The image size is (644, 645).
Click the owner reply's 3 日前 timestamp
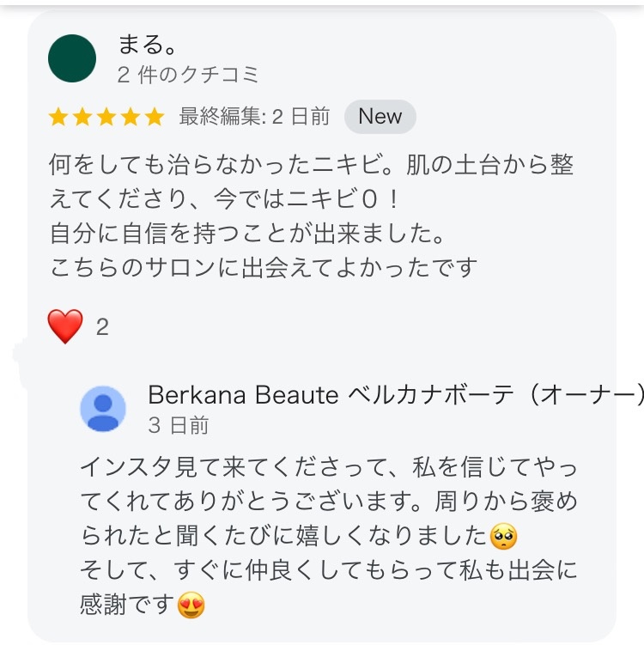[178, 425]
